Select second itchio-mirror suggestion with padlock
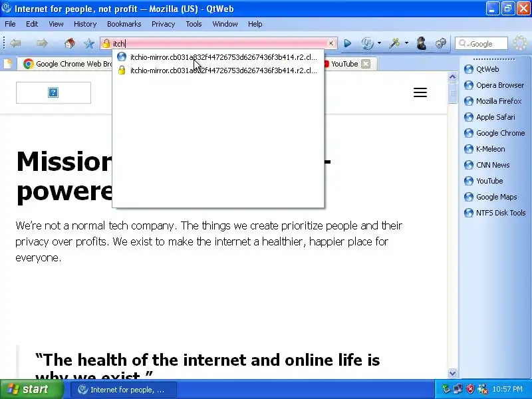Image resolution: width=532 pixels, height=399 pixels. pos(218,70)
